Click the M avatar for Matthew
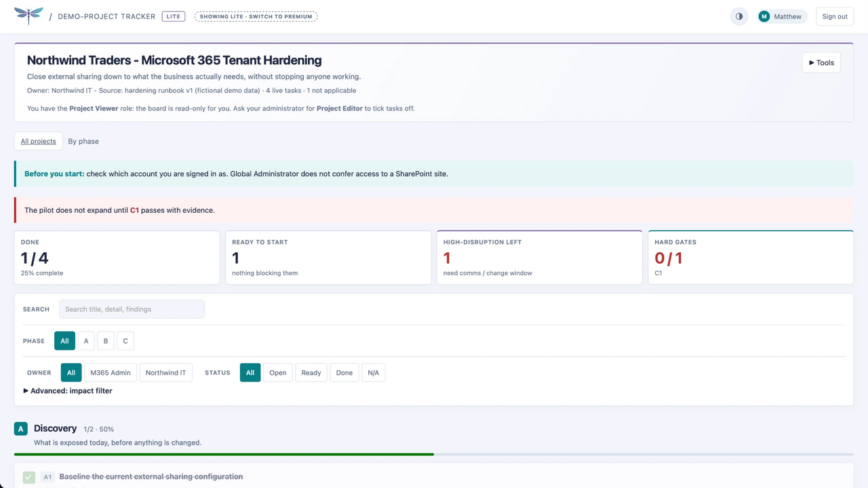The height and width of the screenshot is (488, 868). (x=764, y=16)
